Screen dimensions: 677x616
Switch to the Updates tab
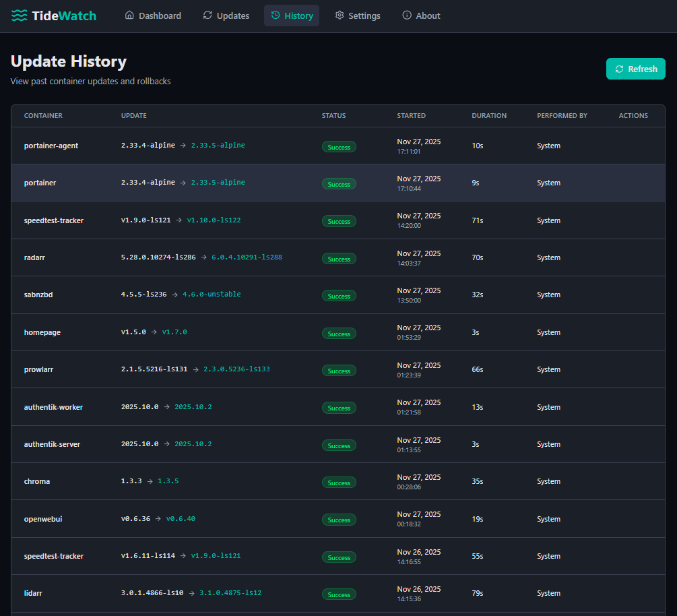pos(226,16)
